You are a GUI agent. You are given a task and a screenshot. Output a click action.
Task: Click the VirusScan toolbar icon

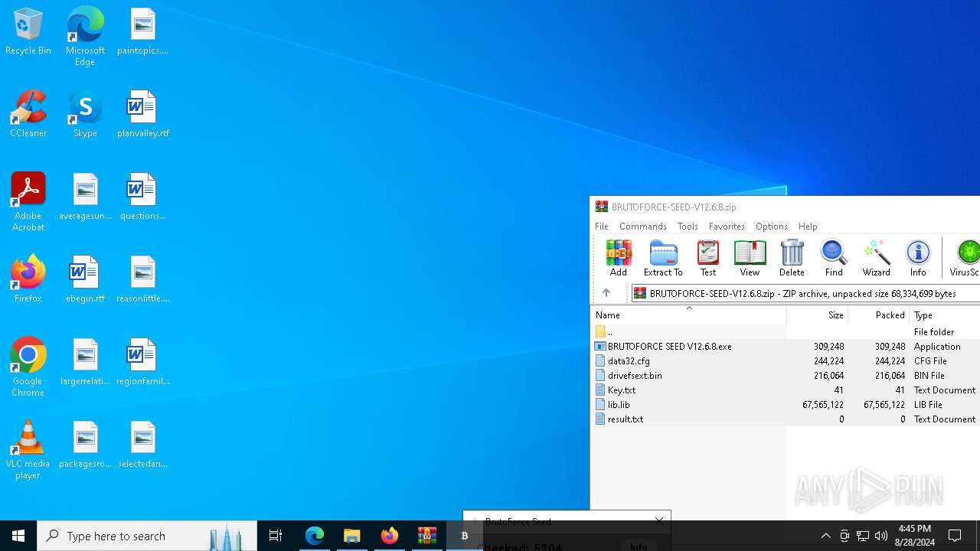tap(965, 258)
